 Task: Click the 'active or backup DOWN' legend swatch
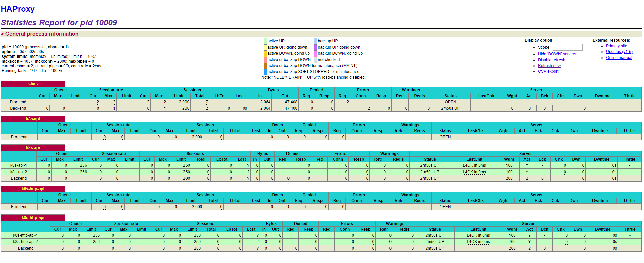pos(265,60)
